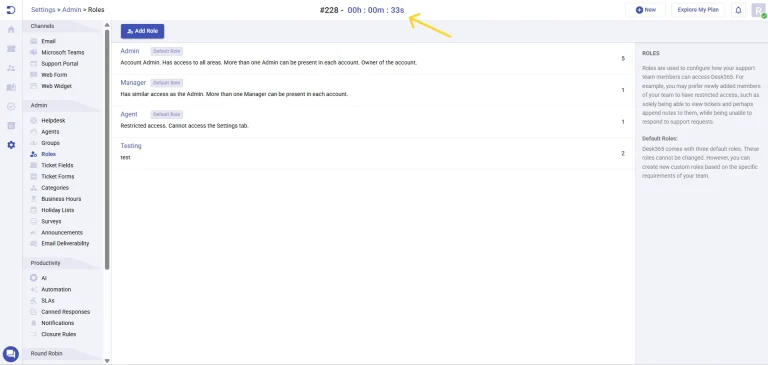Click the Holiday Lists calendar icon
The width and height of the screenshot is (768, 365).
[x=33, y=210]
